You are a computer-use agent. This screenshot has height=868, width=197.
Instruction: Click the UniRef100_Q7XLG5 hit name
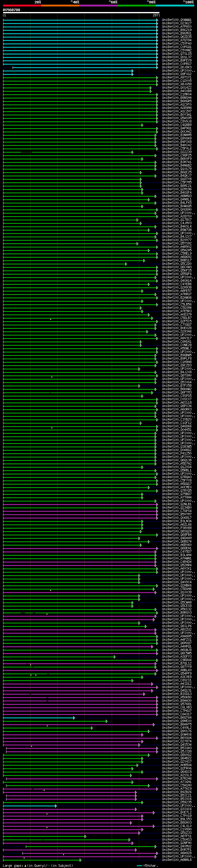coord(176,54)
